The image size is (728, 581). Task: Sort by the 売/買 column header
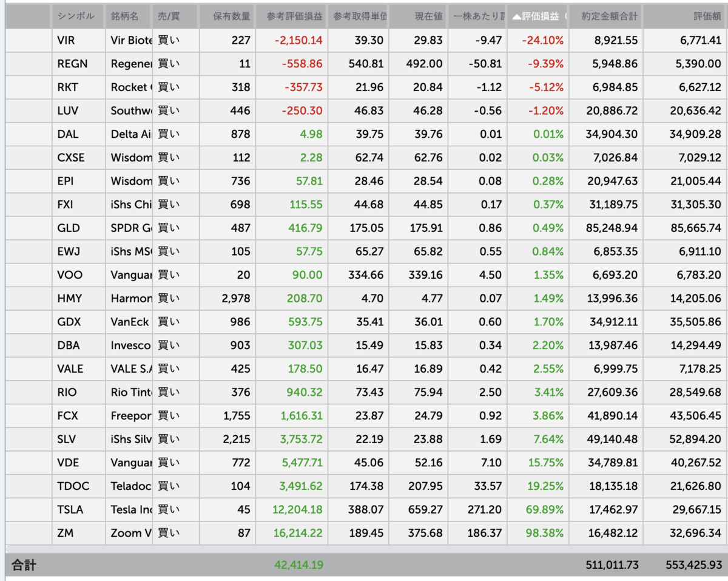point(175,16)
